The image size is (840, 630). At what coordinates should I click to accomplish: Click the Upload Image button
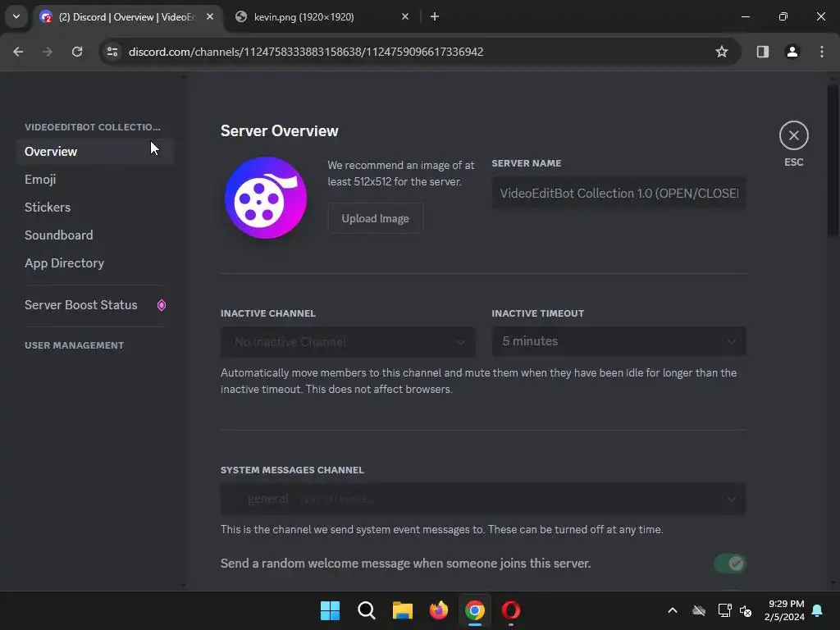tap(375, 218)
